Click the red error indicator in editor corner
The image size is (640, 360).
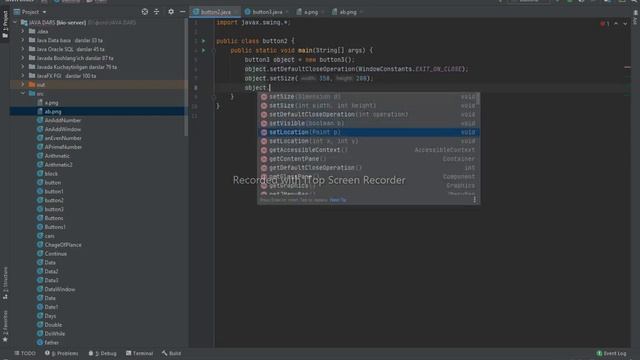pyautogui.click(x=604, y=24)
